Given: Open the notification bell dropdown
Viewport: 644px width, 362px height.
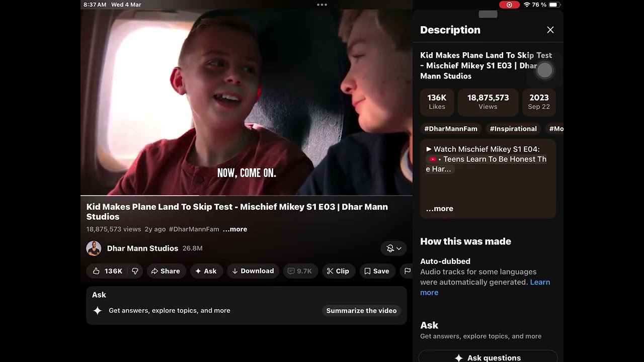Looking at the screenshot, I should 393,248.
